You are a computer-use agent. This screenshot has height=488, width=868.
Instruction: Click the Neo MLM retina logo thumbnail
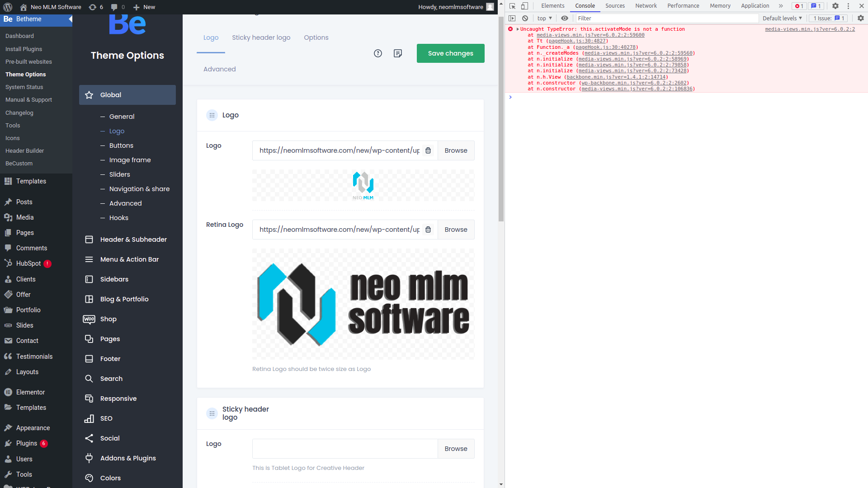tap(363, 303)
